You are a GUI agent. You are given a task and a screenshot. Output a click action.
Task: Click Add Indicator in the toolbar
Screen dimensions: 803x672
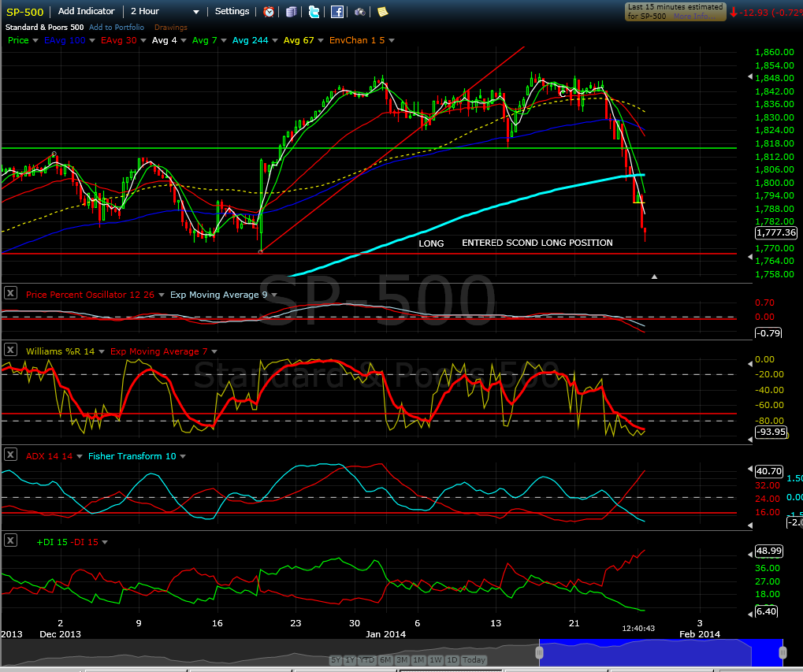[x=86, y=11]
